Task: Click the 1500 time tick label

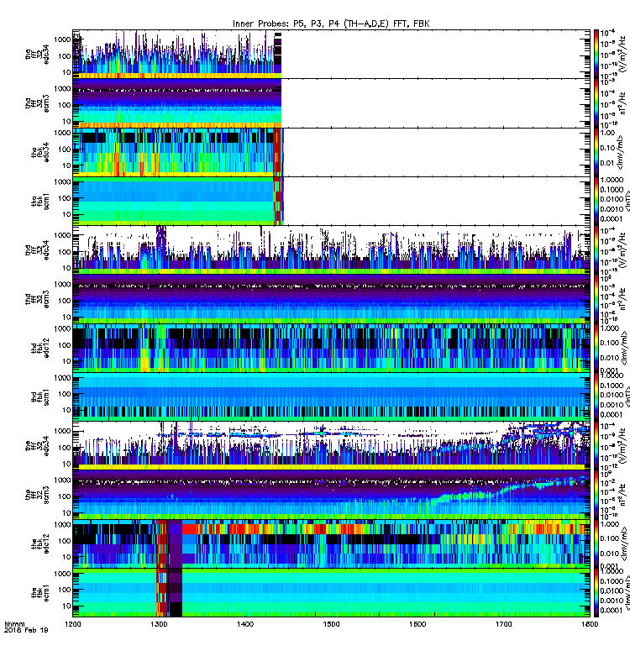Action: pos(331,624)
